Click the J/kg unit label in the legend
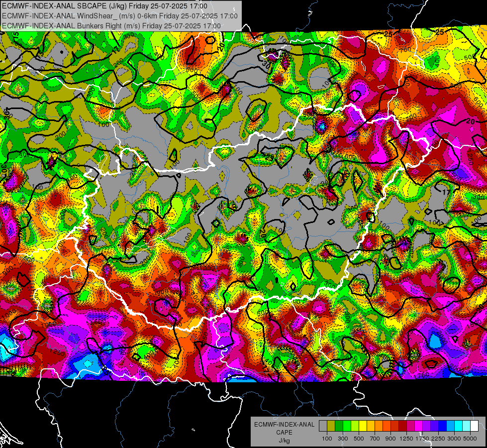The image size is (487, 448). coord(284,441)
